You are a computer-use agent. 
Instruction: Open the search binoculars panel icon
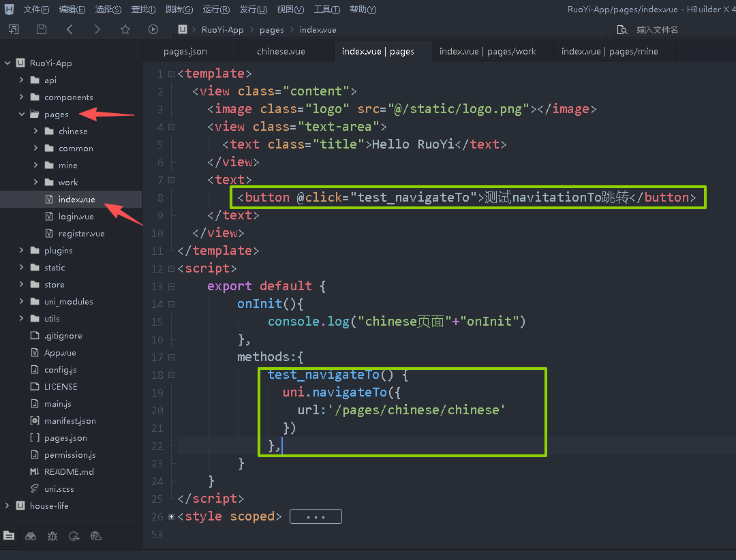pyautogui.click(x=31, y=536)
